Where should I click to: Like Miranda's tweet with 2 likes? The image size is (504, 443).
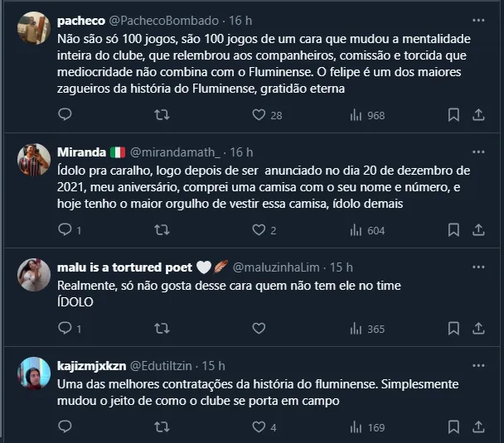coord(259,229)
